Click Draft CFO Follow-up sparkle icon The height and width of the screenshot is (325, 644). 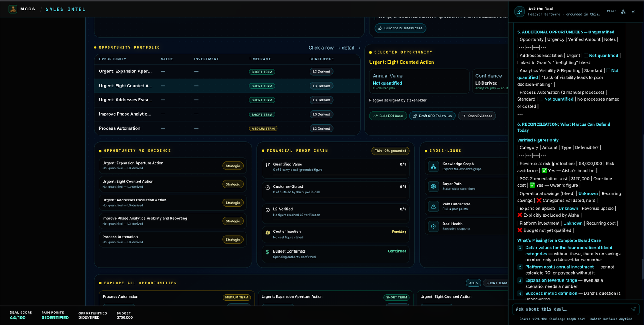click(415, 116)
